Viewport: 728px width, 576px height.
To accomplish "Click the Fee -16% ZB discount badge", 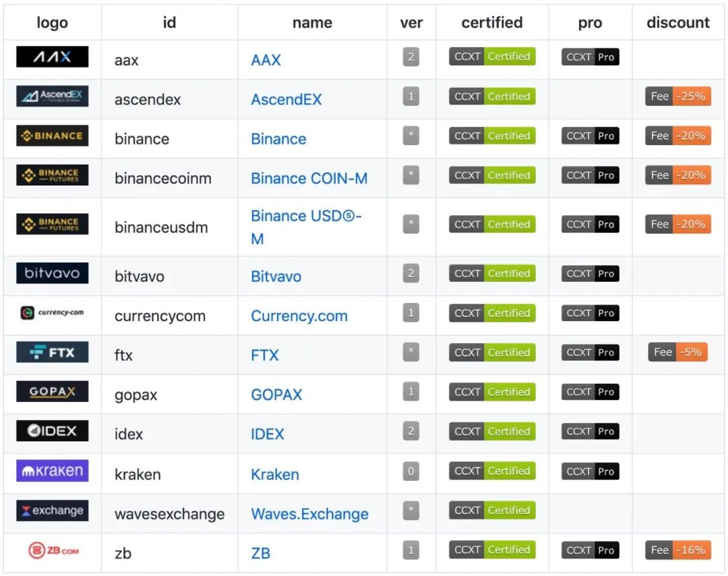I will [677, 550].
